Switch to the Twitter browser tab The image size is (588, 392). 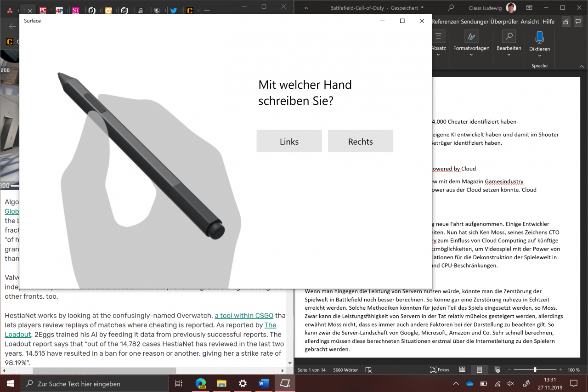tap(173, 10)
